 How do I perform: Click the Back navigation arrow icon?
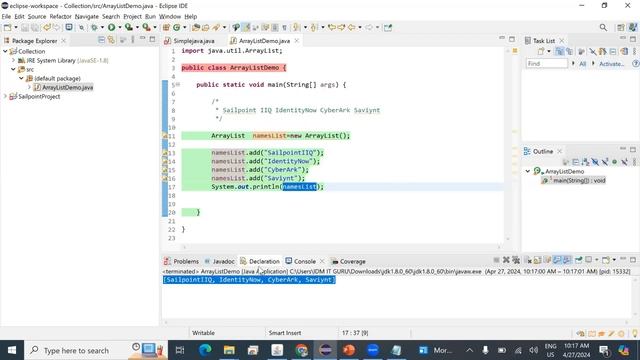click(x=351, y=27)
